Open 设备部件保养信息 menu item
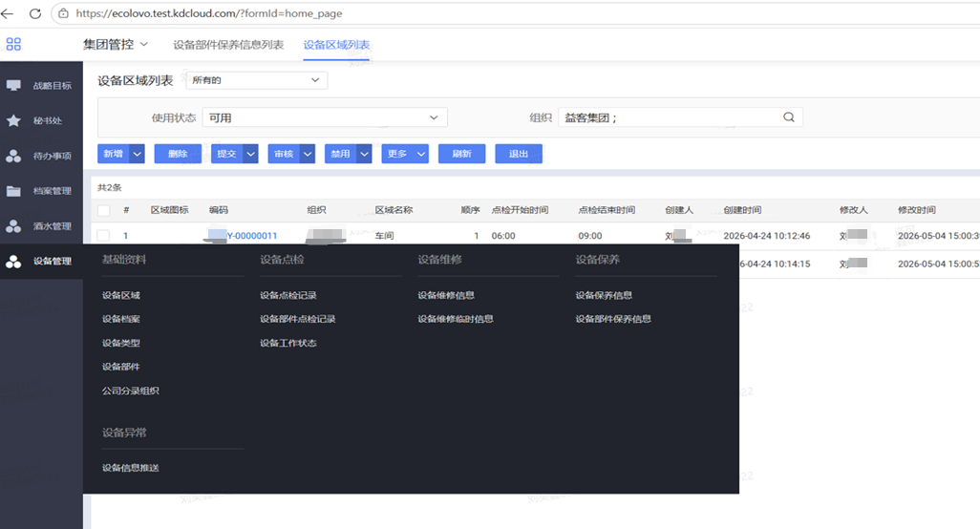Image resolution: width=980 pixels, height=529 pixels. click(613, 319)
